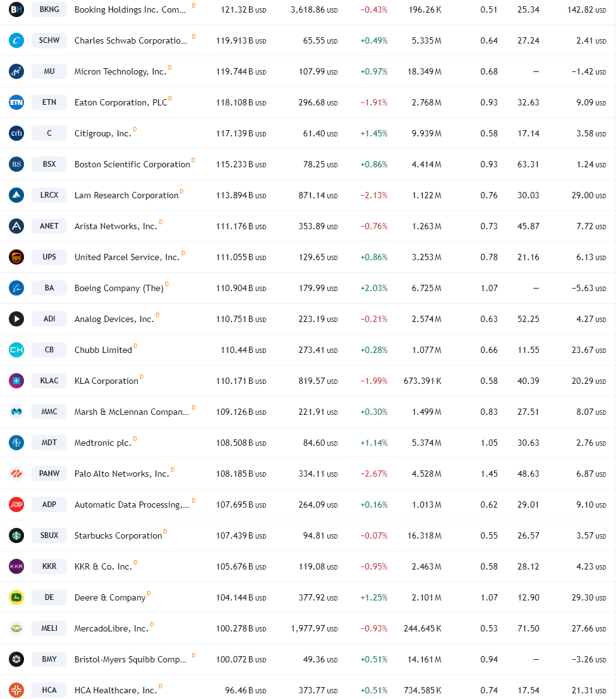
Task: Click the Eaton ETN logo icon
Action: [x=16, y=102]
